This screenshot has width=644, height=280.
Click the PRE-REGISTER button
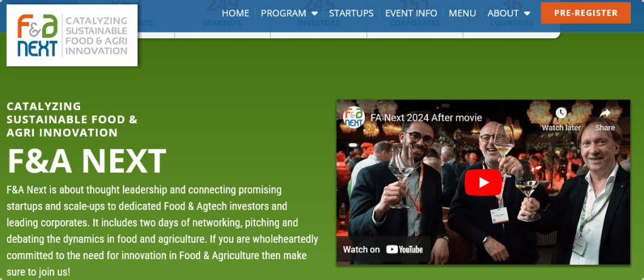tap(585, 13)
